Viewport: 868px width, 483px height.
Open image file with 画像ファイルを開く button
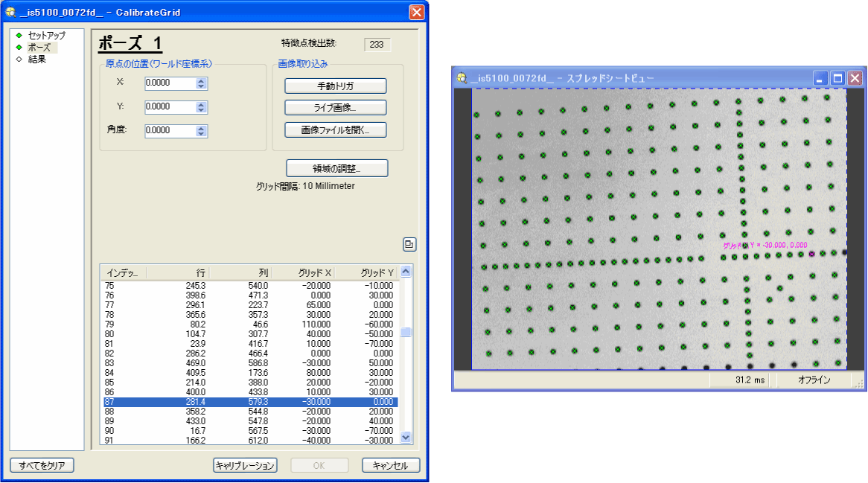(335, 129)
